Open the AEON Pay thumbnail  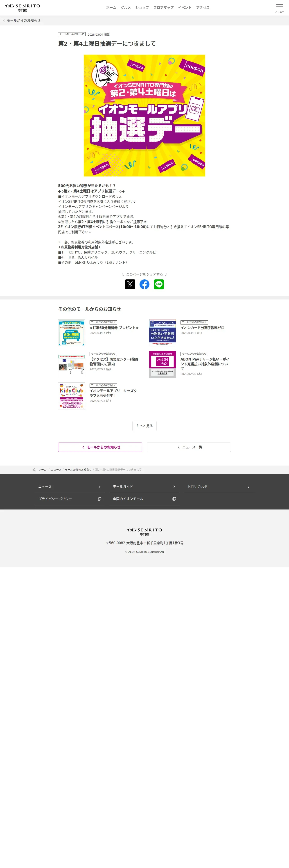click(x=163, y=364)
